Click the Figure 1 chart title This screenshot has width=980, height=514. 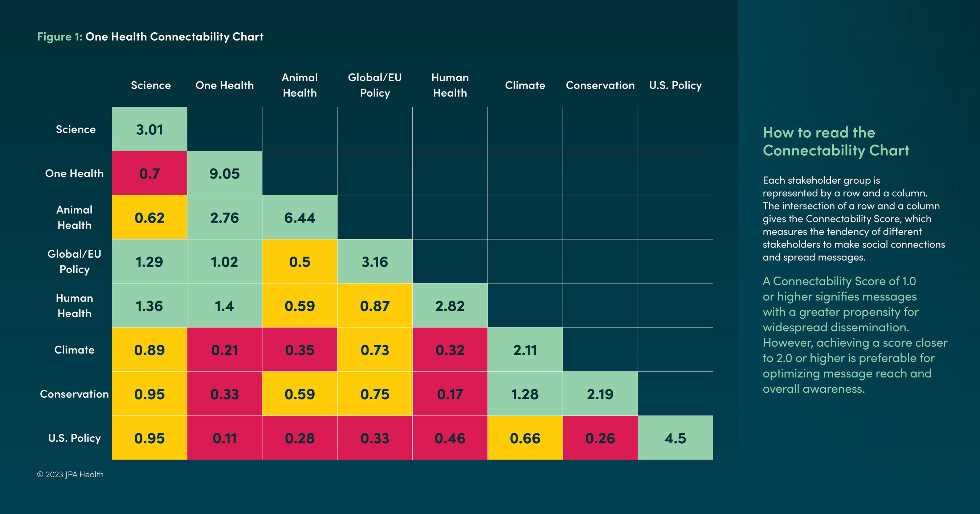pyautogui.click(x=150, y=37)
